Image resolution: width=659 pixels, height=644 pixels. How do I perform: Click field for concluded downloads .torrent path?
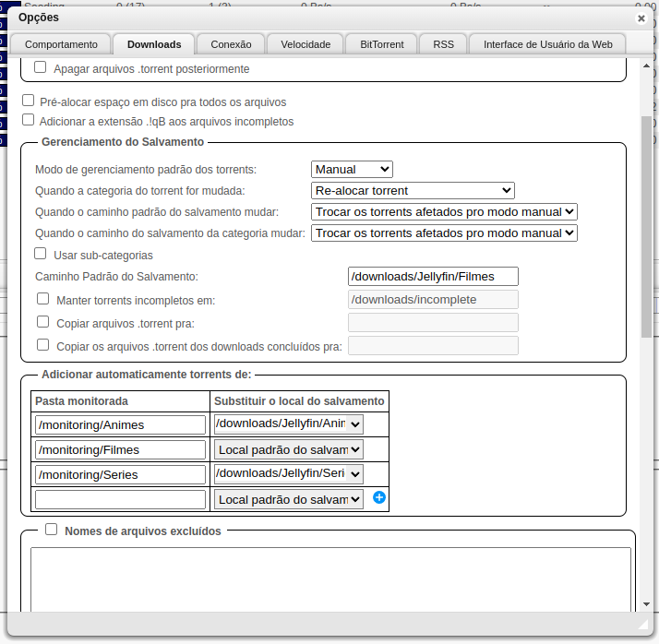[x=433, y=346]
